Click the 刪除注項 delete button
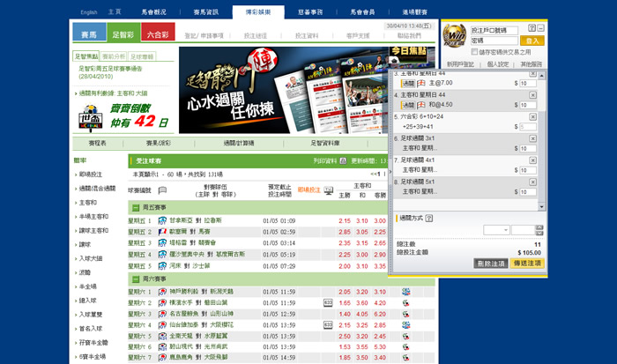The image size is (617, 364). (490, 264)
